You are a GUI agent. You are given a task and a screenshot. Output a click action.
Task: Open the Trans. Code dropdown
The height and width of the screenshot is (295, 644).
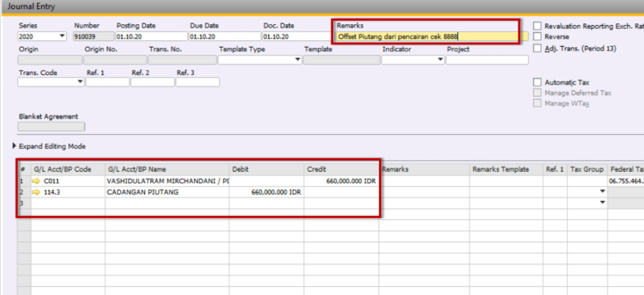coord(80,82)
